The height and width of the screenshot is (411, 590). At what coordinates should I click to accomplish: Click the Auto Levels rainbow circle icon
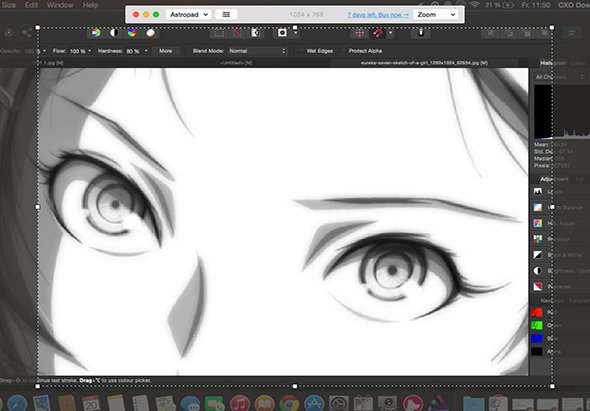(x=96, y=33)
